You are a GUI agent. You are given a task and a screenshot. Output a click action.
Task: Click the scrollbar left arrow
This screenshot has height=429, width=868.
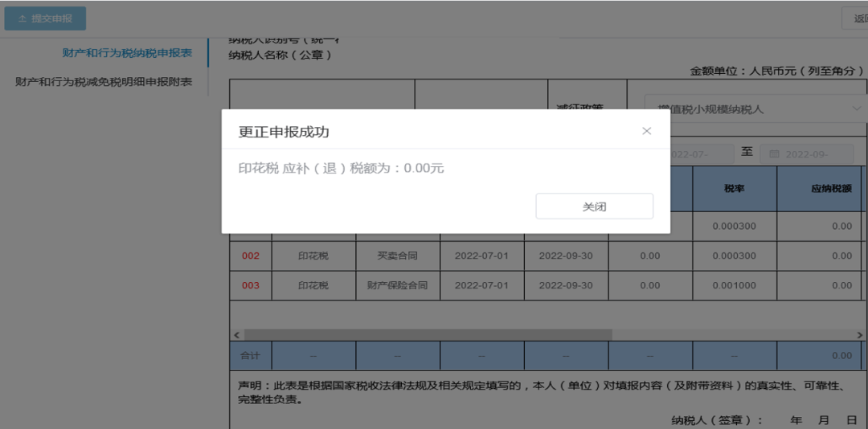[236, 335]
